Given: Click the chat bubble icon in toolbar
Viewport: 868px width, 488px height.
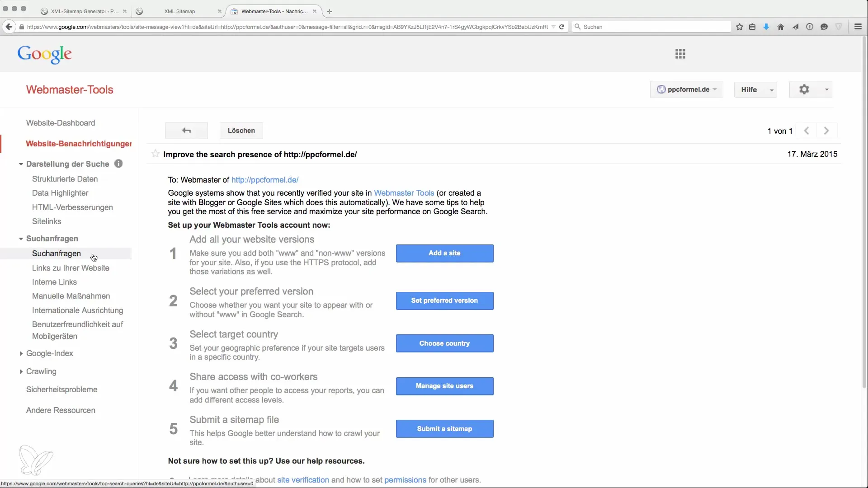Looking at the screenshot, I should 824,27.
